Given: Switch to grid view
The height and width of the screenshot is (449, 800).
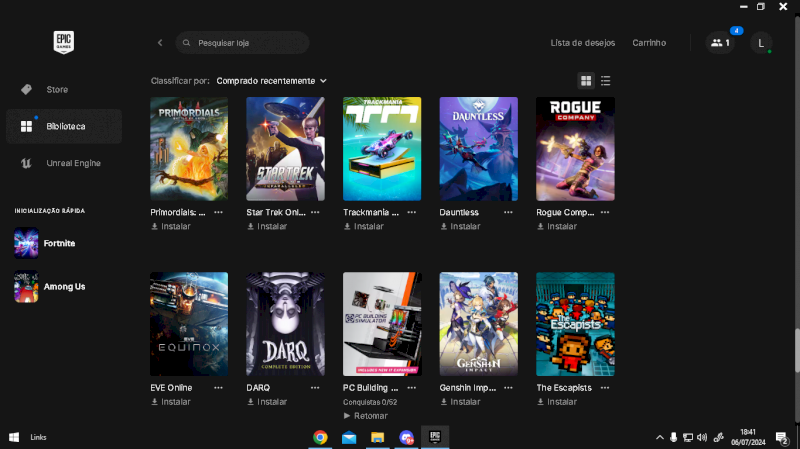Looking at the screenshot, I should (x=586, y=81).
